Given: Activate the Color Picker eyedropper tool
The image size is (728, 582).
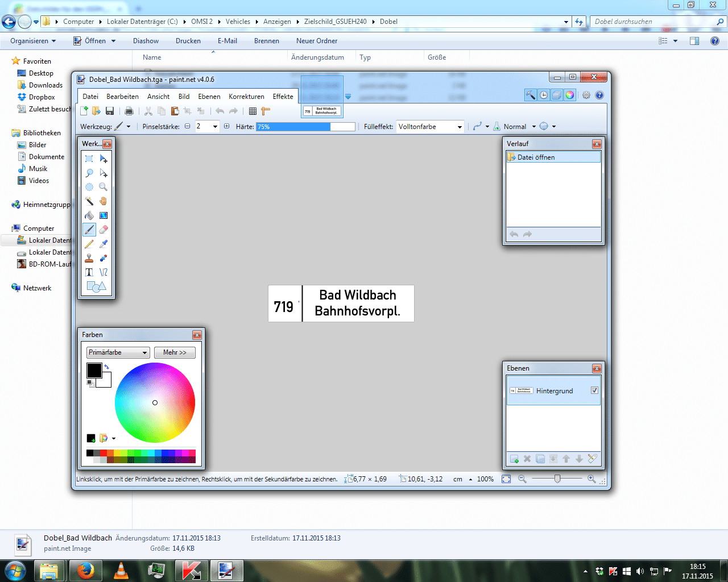Looking at the screenshot, I should click(103, 244).
